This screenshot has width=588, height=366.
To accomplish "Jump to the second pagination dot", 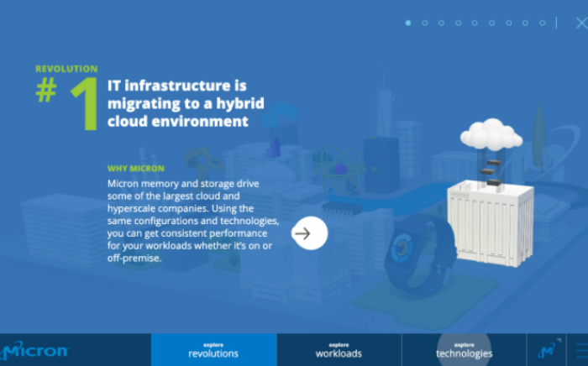I will (424, 23).
